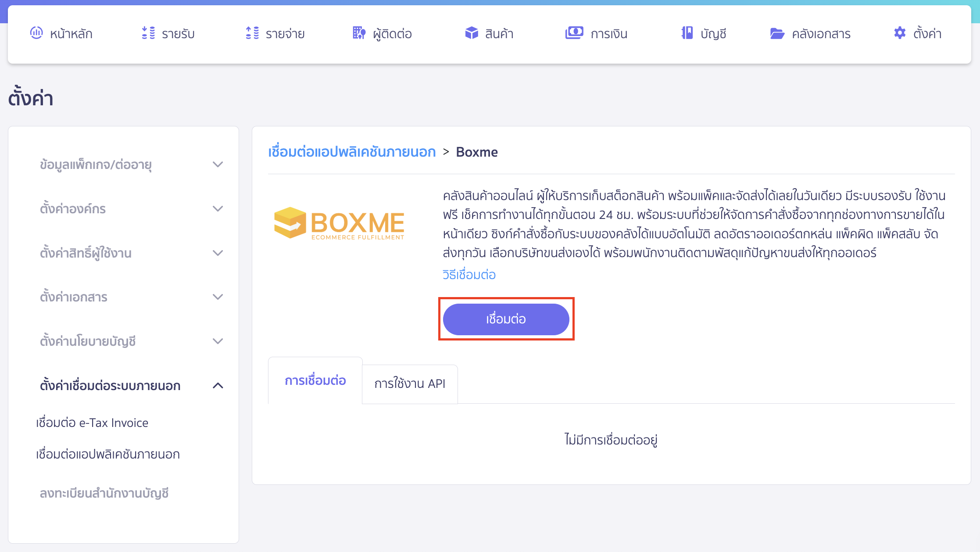Image resolution: width=980 pixels, height=552 pixels.
Task: Switch to the การใช้งาน API tab
Action: click(410, 384)
